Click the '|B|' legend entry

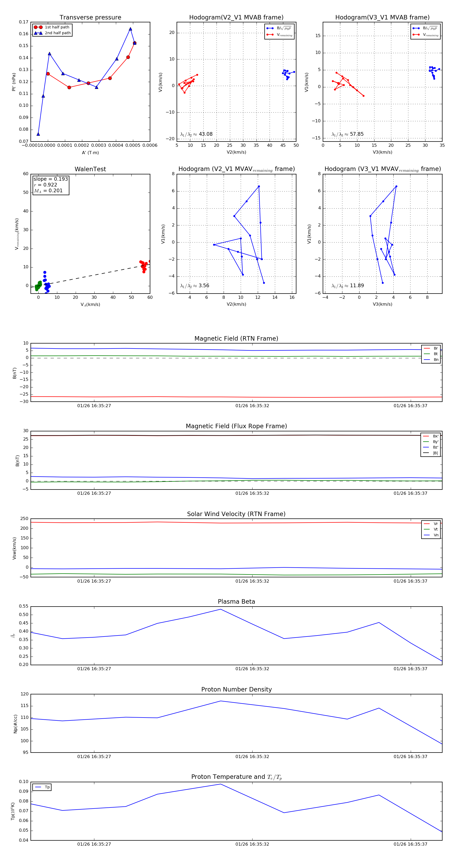coord(431,453)
